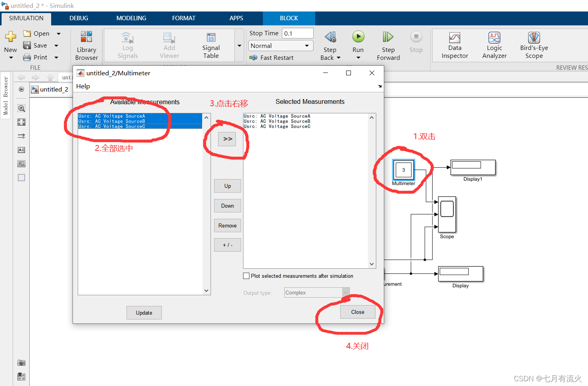This screenshot has height=386, width=588.
Task: Save the model with Save icon
Action: pos(27,46)
